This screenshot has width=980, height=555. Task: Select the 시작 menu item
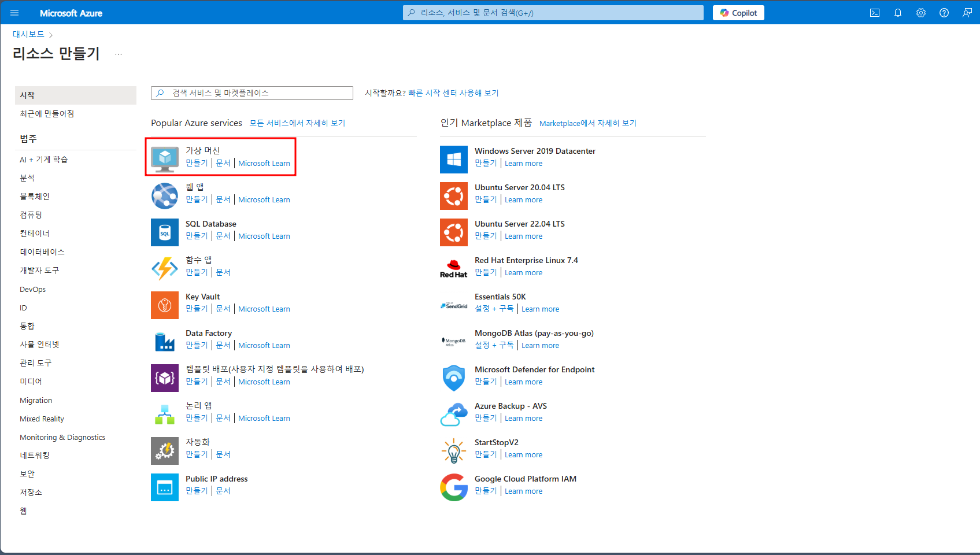[x=76, y=95]
